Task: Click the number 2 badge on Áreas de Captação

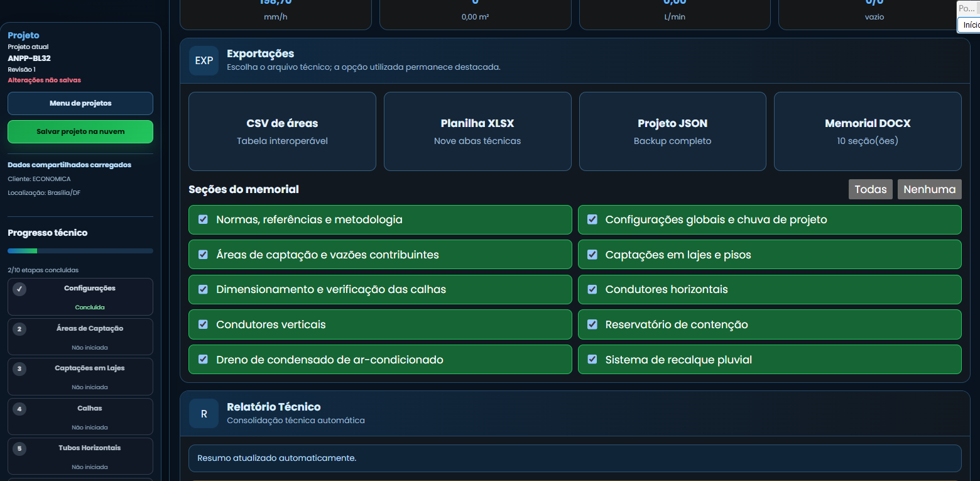Action: click(x=19, y=329)
